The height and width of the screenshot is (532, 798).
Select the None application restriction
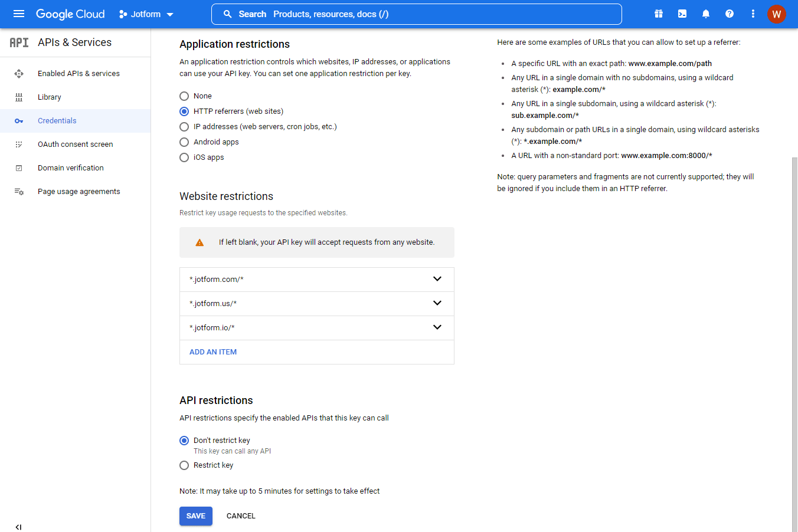(x=184, y=96)
